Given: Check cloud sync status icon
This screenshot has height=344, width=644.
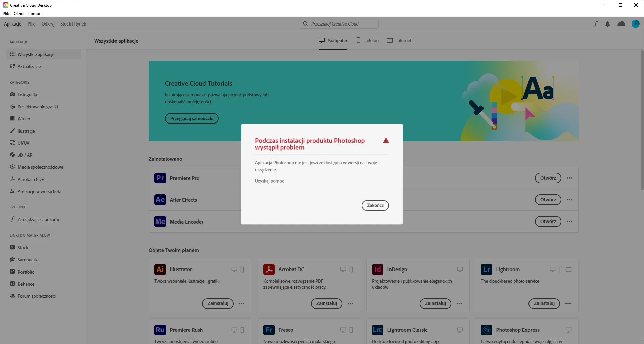Looking at the screenshot, I should (621, 24).
